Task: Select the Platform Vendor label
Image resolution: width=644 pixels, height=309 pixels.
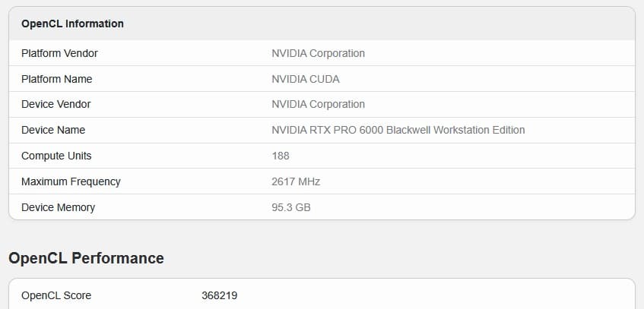Action: point(59,53)
